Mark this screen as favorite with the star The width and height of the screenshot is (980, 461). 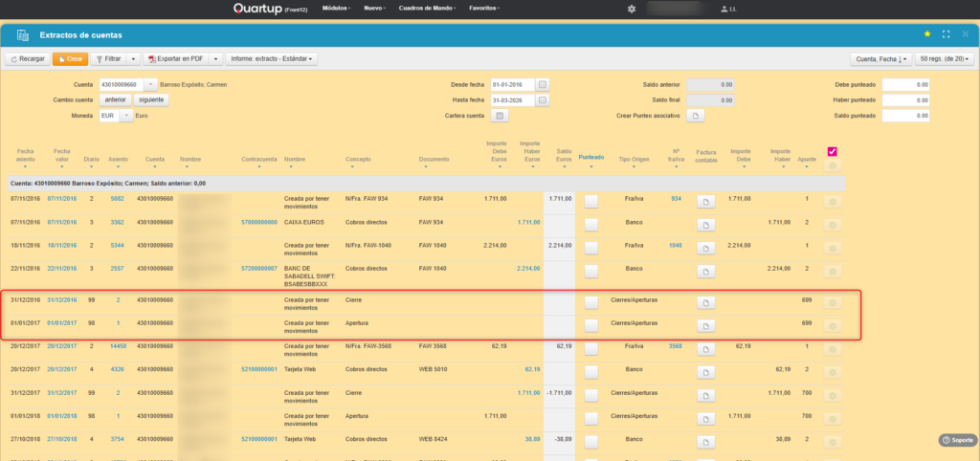(926, 34)
